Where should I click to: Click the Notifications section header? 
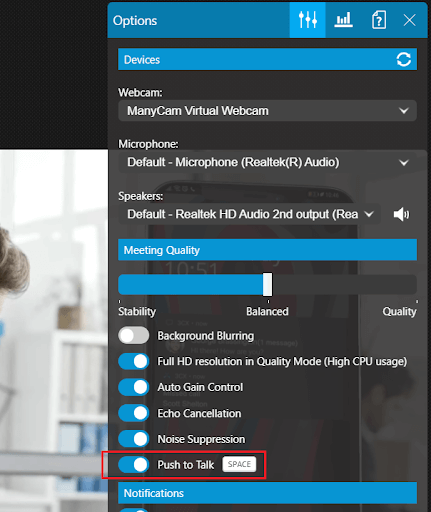pyautogui.click(x=267, y=493)
